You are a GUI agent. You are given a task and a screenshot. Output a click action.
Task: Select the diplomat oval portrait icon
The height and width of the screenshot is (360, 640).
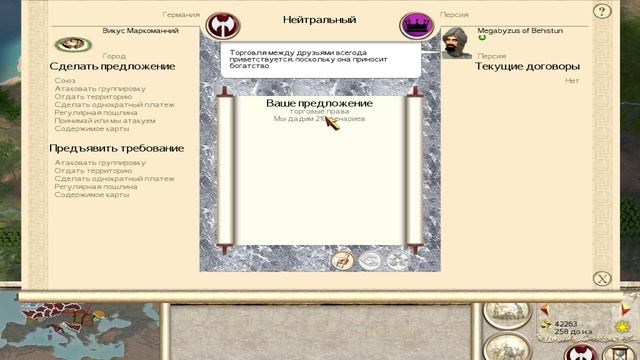pyautogui.click(x=73, y=44)
